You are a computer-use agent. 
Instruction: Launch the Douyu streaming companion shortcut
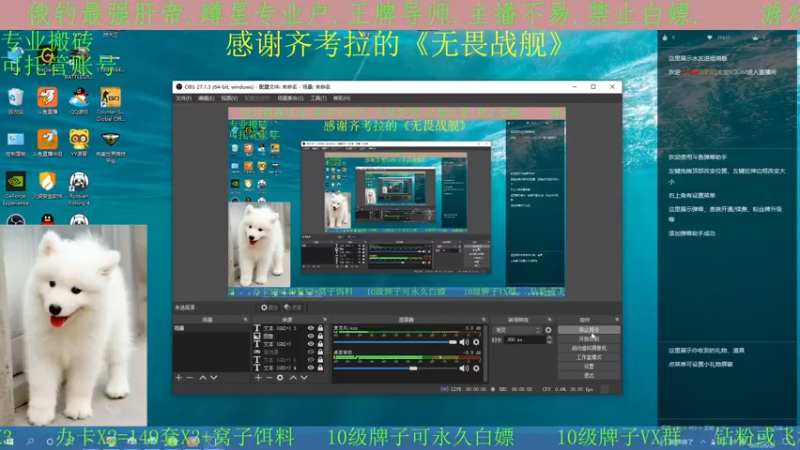[47, 143]
